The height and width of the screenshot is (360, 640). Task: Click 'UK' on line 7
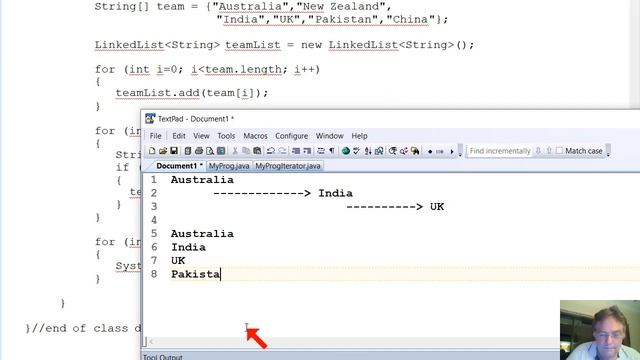pyautogui.click(x=178, y=261)
